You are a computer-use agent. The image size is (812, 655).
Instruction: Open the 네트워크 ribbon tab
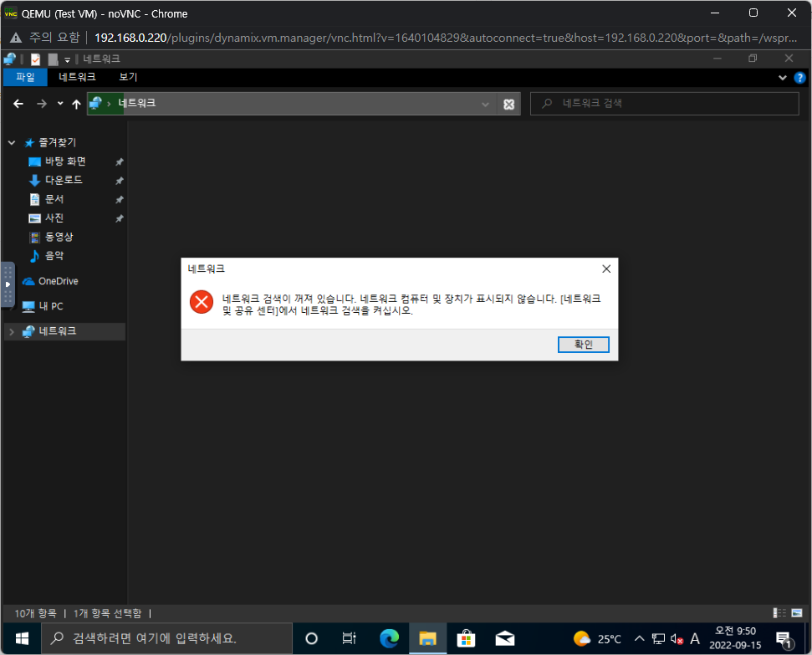point(77,77)
